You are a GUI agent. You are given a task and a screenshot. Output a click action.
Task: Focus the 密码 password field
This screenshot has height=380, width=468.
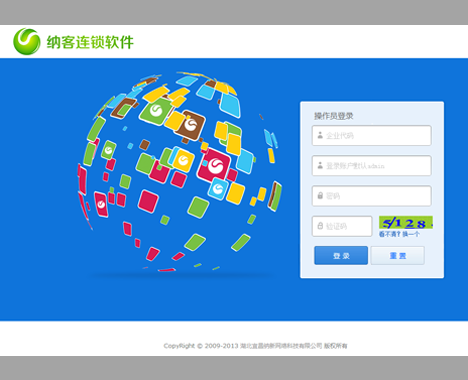(372, 196)
